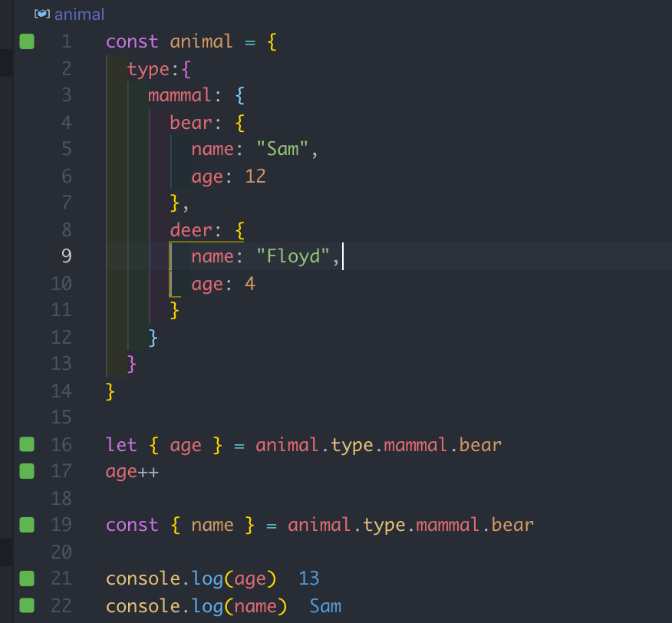Click the green execution indicator on line 19
The height and width of the screenshot is (623, 672).
[x=27, y=525]
